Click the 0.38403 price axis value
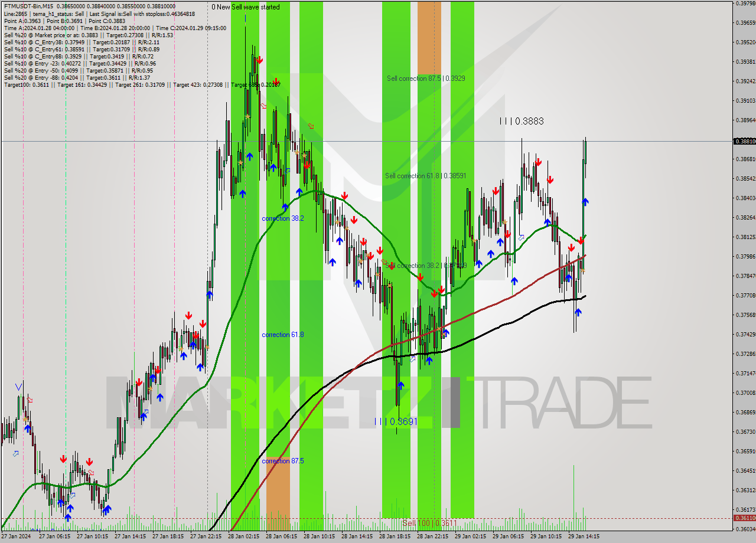This screenshot has width=756, height=543. pyautogui.click(x=745, y=198)
